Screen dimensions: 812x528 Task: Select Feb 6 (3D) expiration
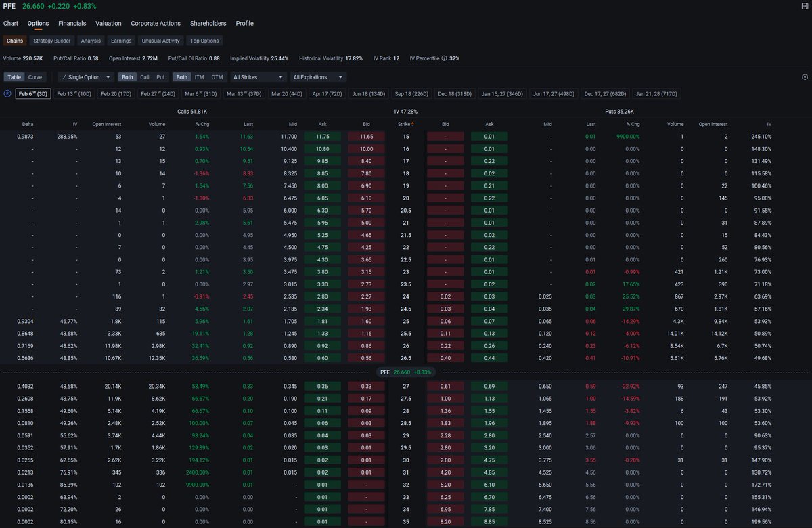(33, 94)
